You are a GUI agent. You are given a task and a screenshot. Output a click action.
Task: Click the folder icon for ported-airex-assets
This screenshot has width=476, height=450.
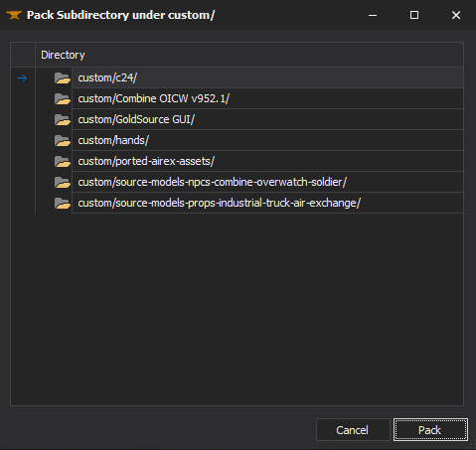pyautogui.click(x=63, y=162)
